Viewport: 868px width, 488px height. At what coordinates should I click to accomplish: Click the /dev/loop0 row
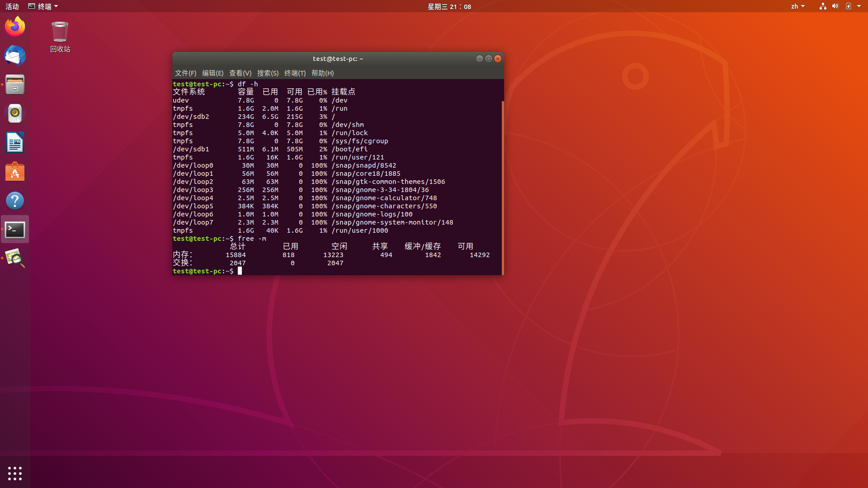[284, 165]
